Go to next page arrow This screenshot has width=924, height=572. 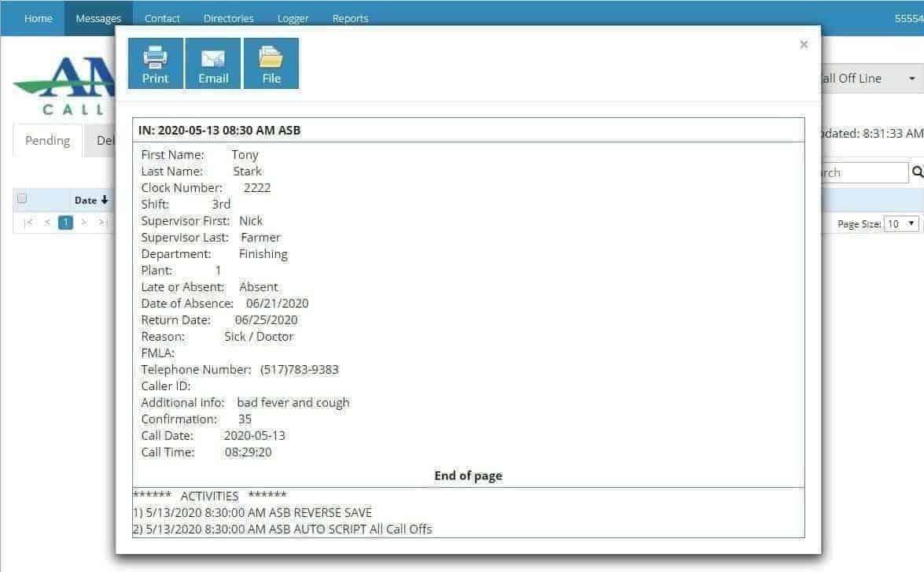[85, 223]
